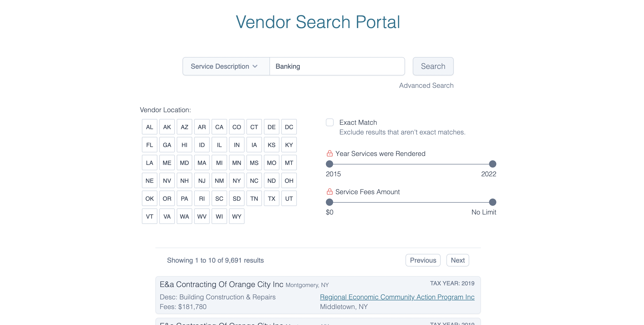Click the E&a Contracting Of Orange City Inc result
This screenshot has width=644, height=325.
pos(318,295)
